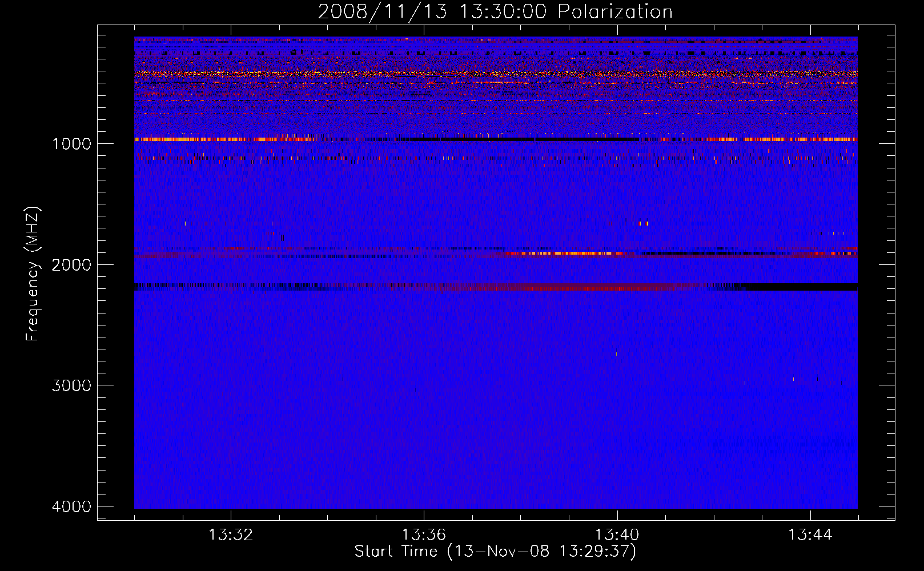924x571 pixels.
Task: Click the 2000 frequency tick label
Action: (x=71, y=265)
